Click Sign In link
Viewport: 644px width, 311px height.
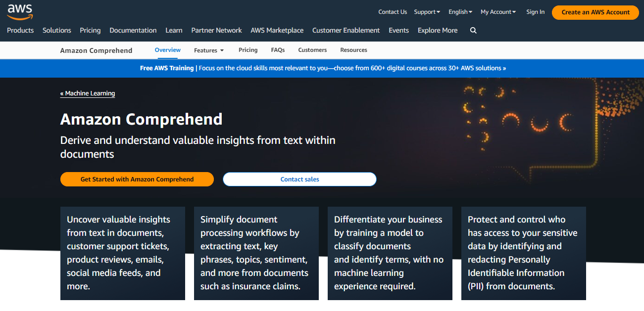pyautogui.click(x=535, y=12)
